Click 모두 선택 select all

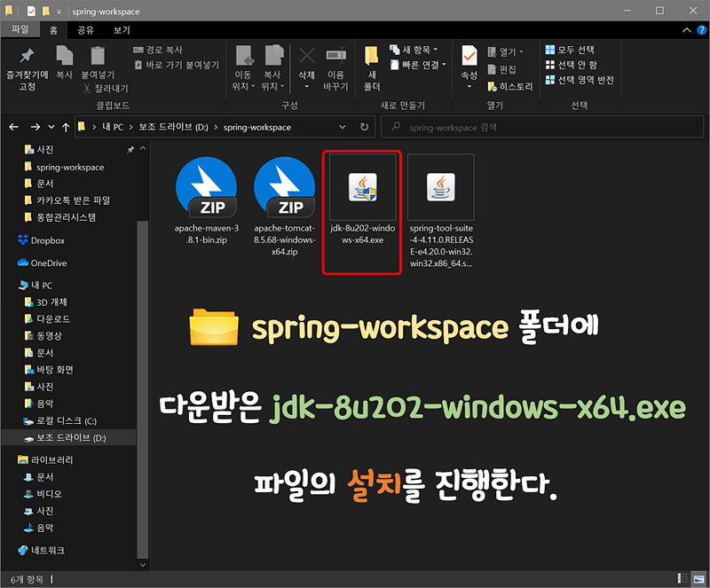click(570, 50)
